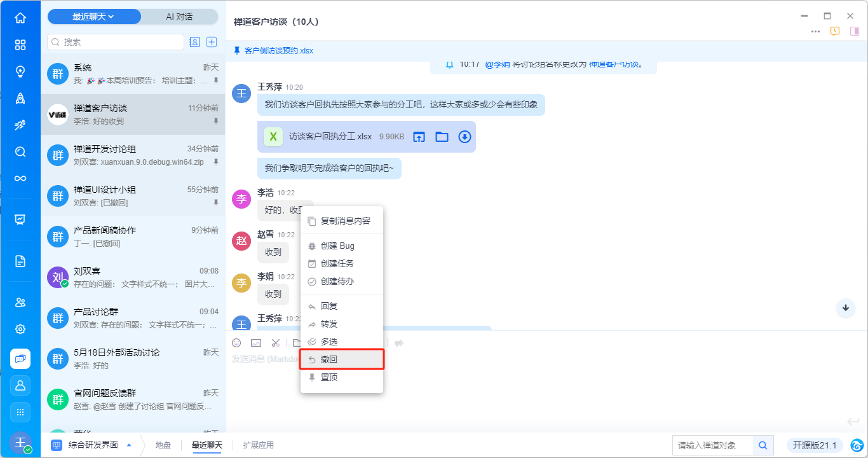
Task: Open the single-person contacts icon in the sidebar
Action: pos(20,385)
